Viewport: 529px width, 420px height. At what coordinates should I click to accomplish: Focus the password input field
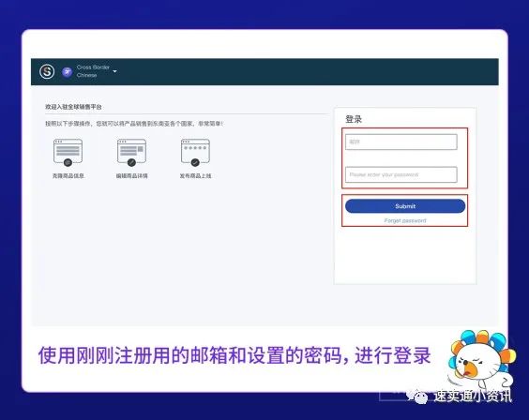click(401, 174)
